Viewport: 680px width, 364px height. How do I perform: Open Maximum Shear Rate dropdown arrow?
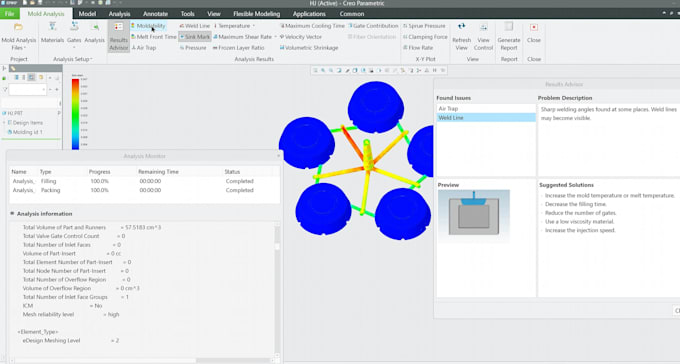pyautogui.click(x=275, y=37)
